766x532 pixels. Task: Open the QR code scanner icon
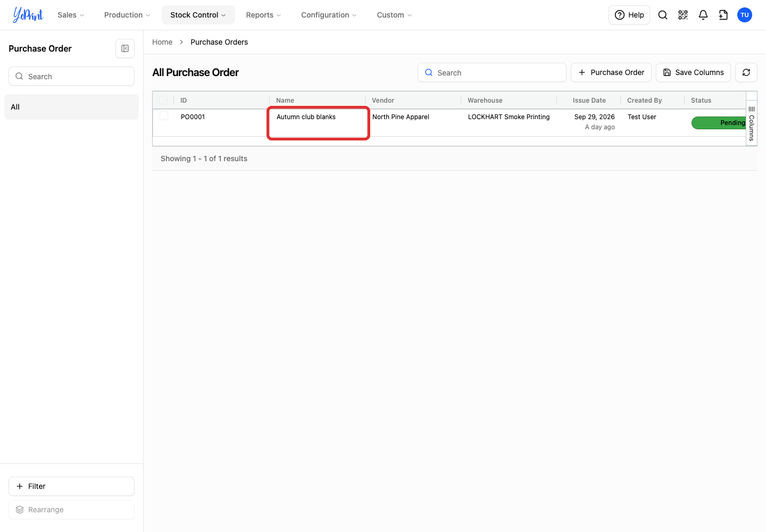(x=683, y=15)
